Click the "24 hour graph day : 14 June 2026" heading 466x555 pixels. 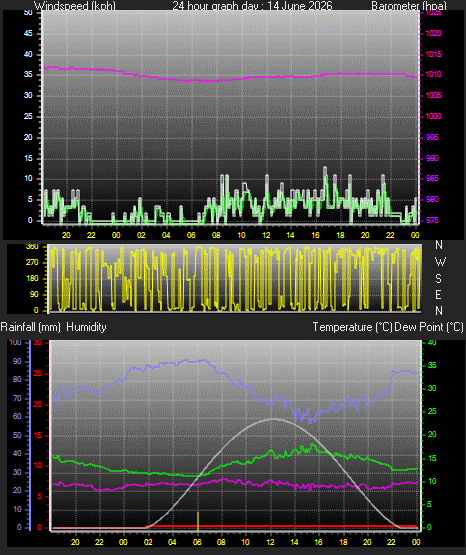click(252, 6)
